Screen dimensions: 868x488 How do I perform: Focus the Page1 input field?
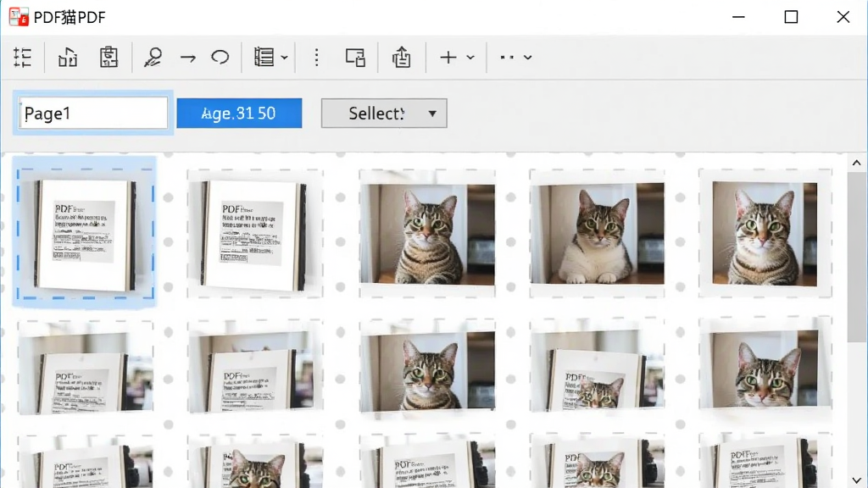pos(93,114)
